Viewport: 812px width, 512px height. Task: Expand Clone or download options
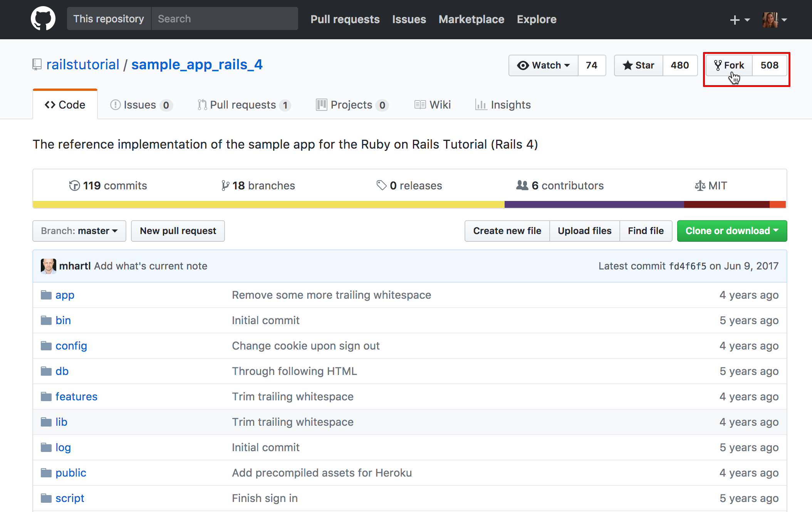coord(732,231)
